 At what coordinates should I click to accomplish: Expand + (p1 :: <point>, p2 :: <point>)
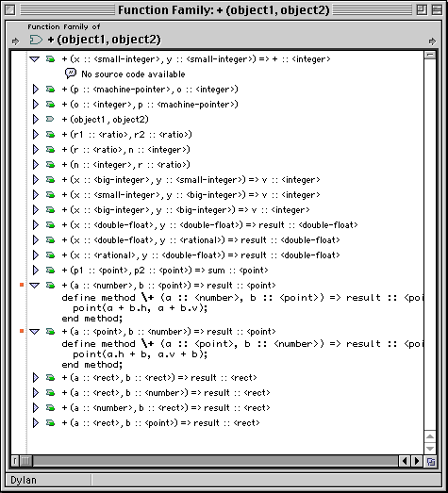tap(36, 271)
